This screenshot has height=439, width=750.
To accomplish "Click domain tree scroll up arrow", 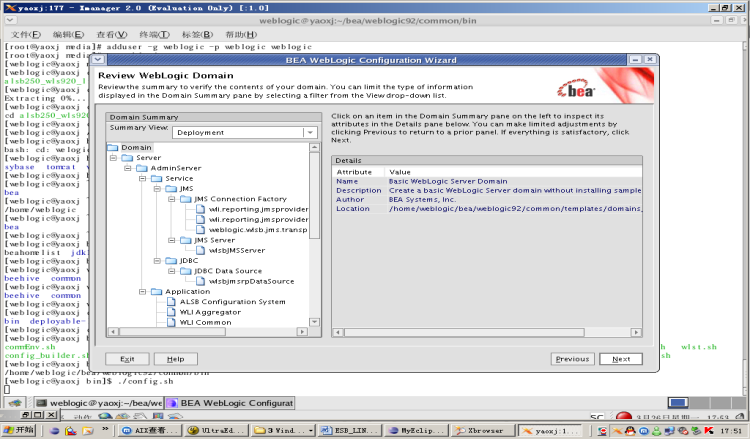I will pyautogui.click(x=315, y=147).
